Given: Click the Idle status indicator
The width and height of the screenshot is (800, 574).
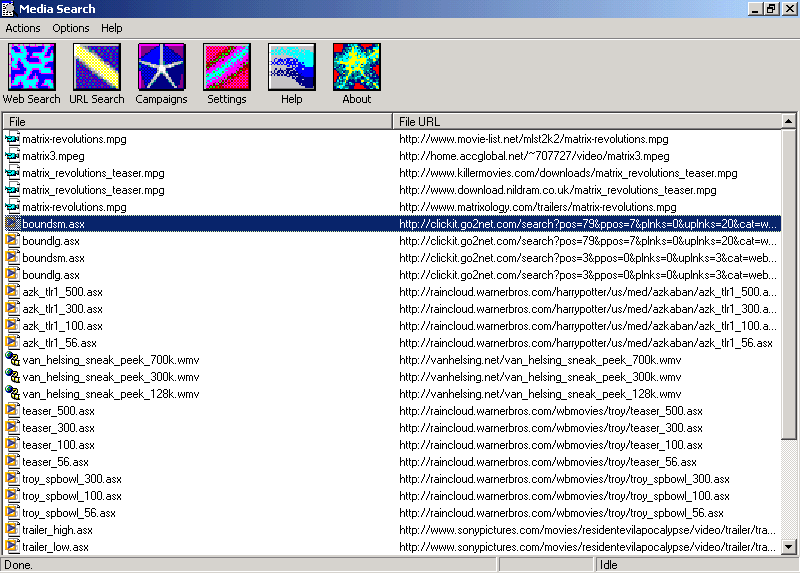Looking at the screenshot, I should pos(609,565).
